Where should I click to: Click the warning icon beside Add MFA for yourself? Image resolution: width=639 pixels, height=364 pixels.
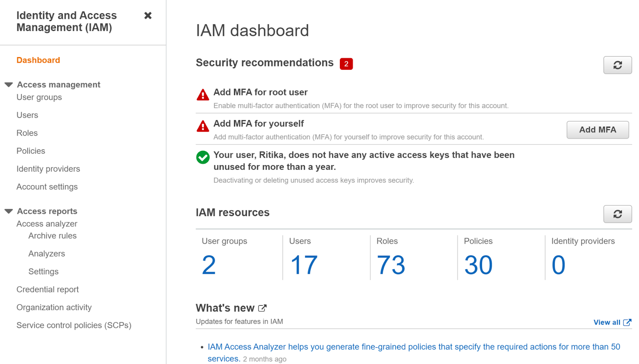pyautogui.click(x=203, y=127)
